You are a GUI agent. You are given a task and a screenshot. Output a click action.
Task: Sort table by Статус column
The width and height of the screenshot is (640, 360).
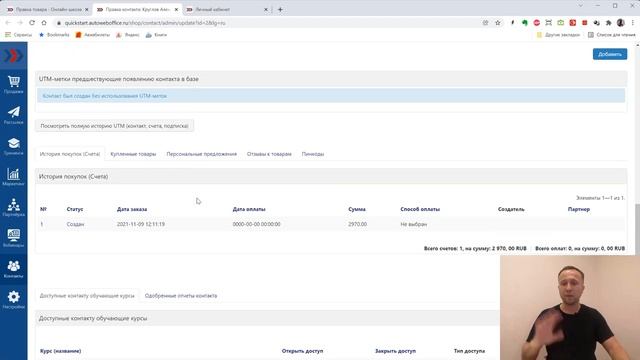click(75, 209)
